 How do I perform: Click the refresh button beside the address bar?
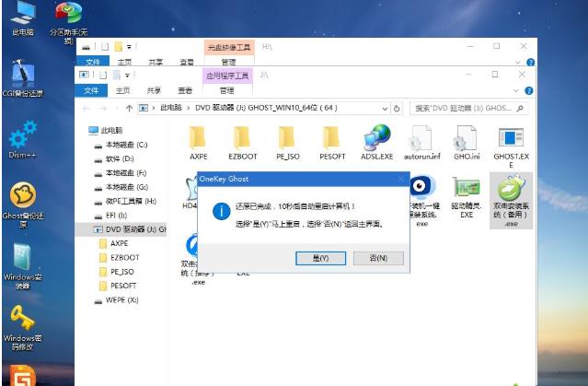coord(397,109)
